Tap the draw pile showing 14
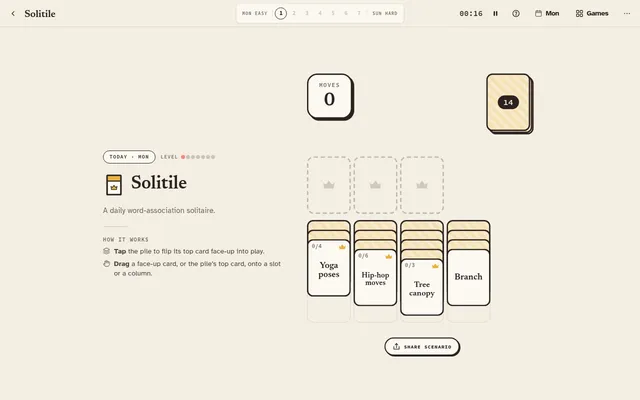Screen dimensions: 640x400 point(509,103)
